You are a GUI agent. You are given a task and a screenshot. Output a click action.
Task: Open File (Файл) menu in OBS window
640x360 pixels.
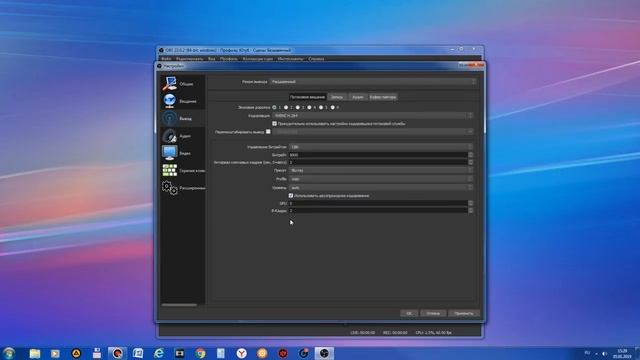coord(166,59)
